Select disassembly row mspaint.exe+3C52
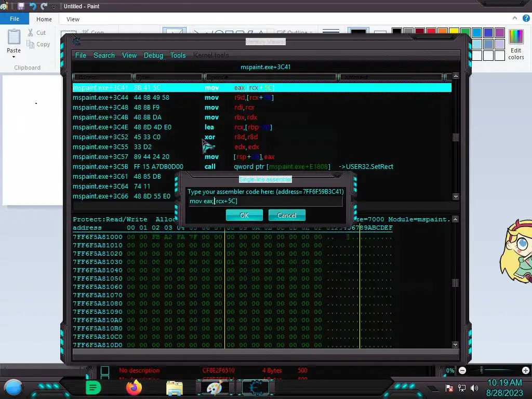 click(x=262, y=137)
